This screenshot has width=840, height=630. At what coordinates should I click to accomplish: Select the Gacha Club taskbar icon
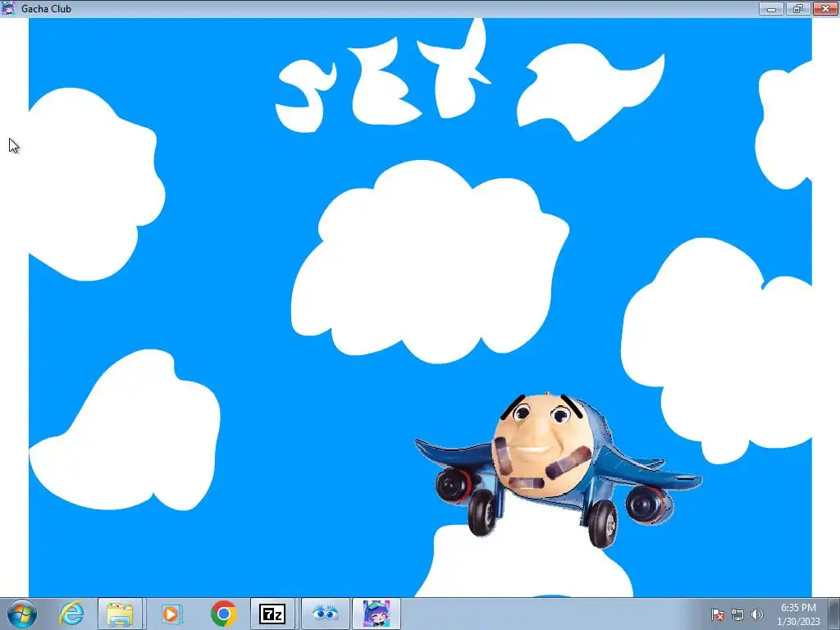pyautogui.click(x=376, y=614)
